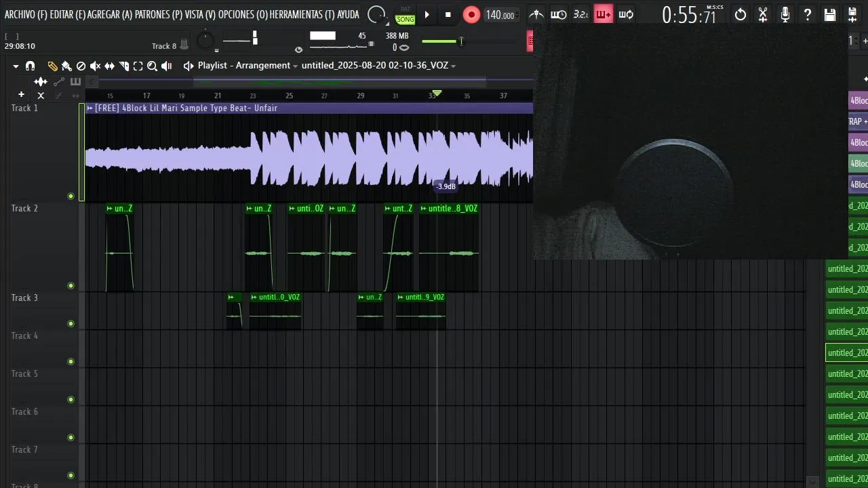Click the 140.000 tempo field
This screenshot has height=488, width=868.
[502, 15]
